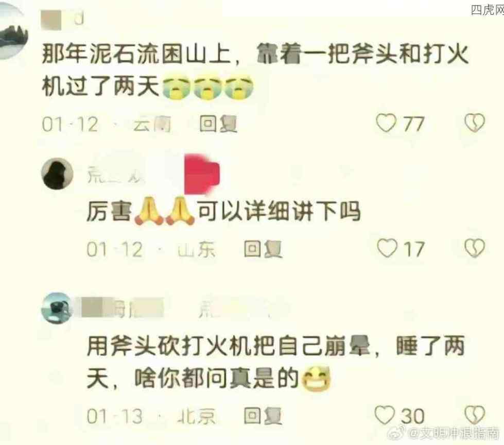Image resolution: width=504 pixels, height=445 pixels.
Task: Open the second commenter's blurred username
Action: pyautogui.click(x=115, y=176)
